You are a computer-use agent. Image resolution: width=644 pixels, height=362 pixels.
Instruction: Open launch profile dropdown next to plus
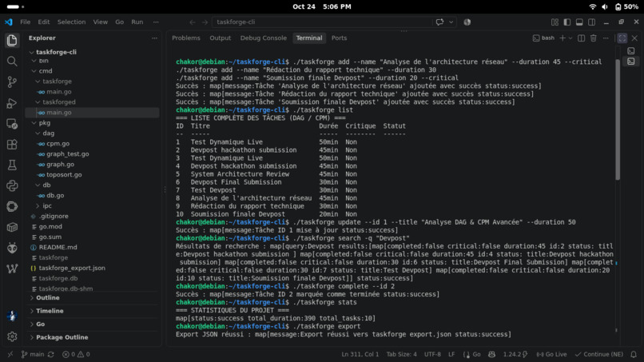pyautogui.click(x=570, y=38)
